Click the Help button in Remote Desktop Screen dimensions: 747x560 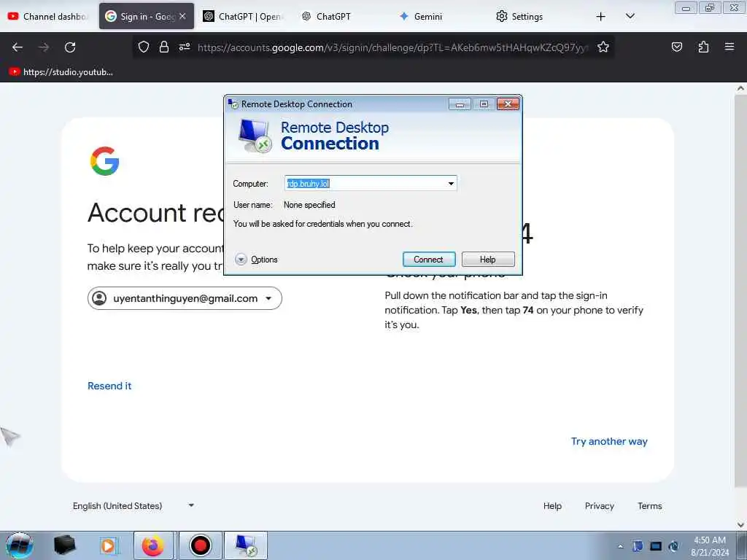pyautogui.click(x=488, y=260)
